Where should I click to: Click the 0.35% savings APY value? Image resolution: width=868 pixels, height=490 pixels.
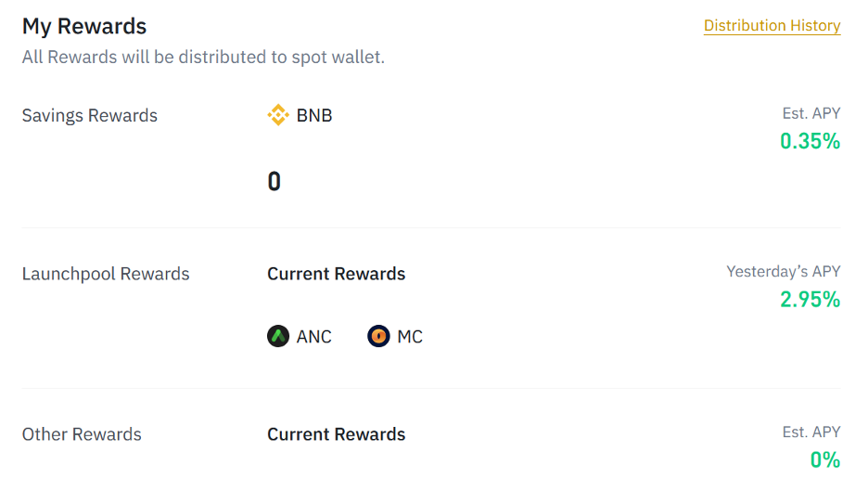(x=810, y=141)
